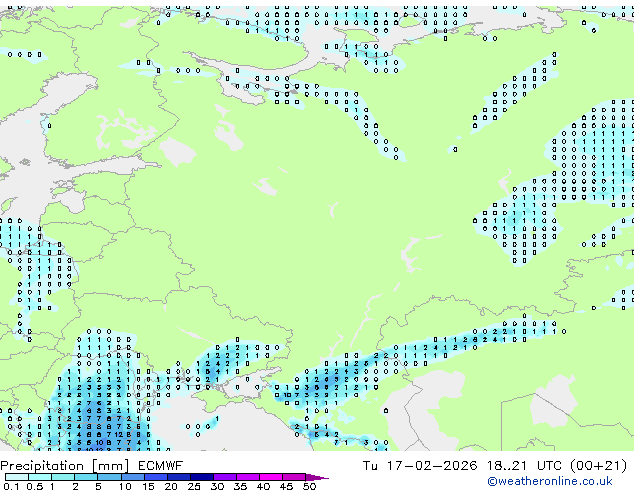Click the 2–5 mm legend color swatch
This screenshot has width=634, height=490.
[x=86, y=477]
